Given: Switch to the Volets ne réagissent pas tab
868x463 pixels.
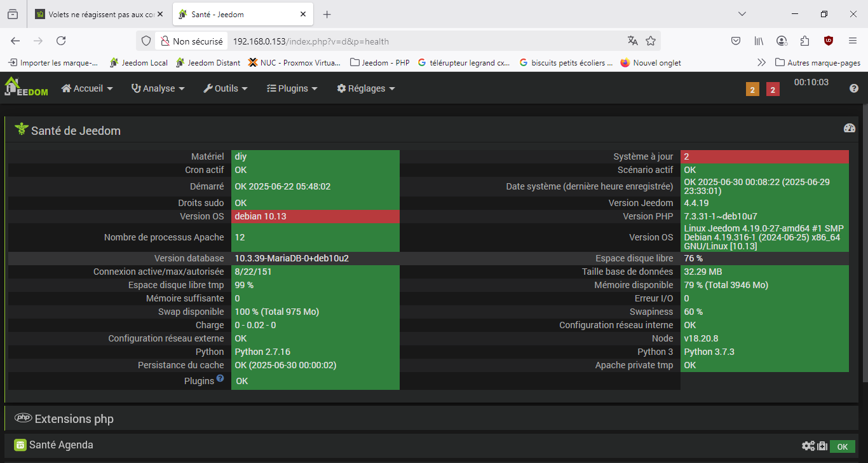Looking at the screenshot, I should [94, 14].
